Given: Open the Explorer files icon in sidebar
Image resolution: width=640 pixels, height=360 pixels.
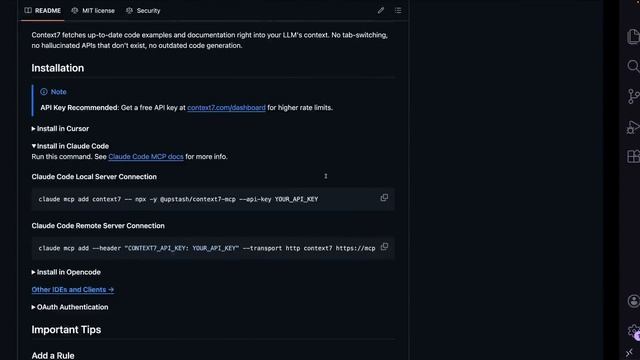Looking at the screenshot, I should point(633,36).
